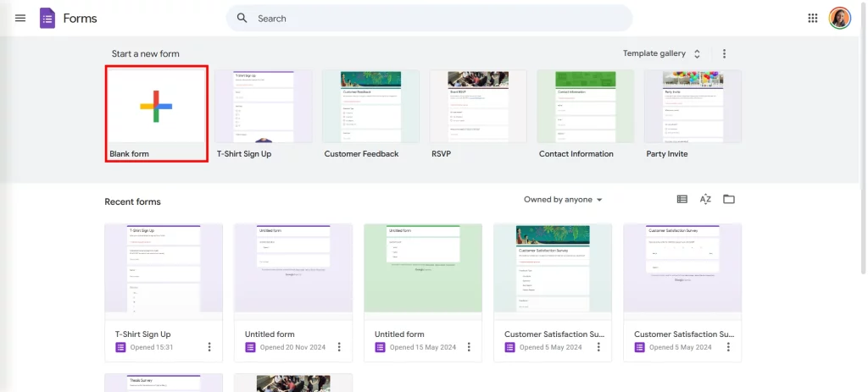The image size is (868, 392).
Task: Select the RSVP template
Action: (x=478, y=107)
